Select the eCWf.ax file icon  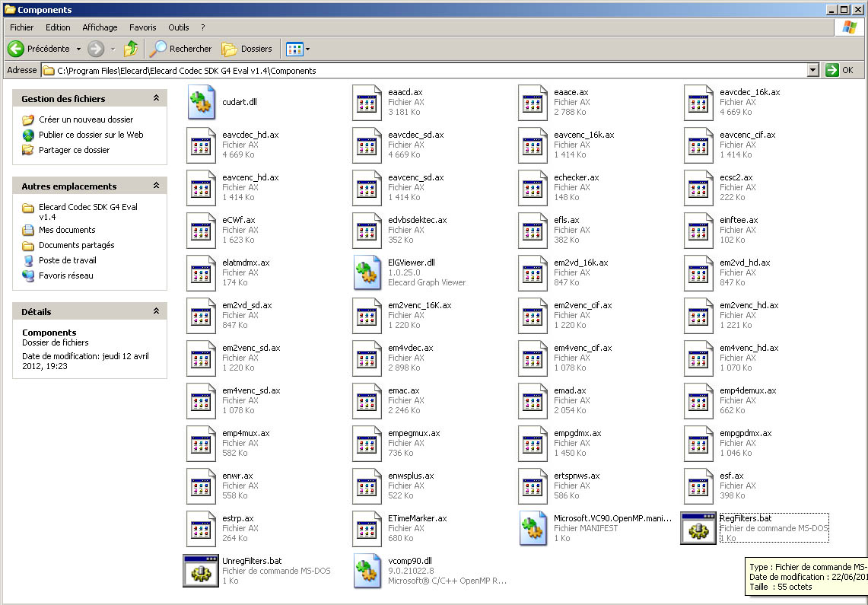[201, 230]
